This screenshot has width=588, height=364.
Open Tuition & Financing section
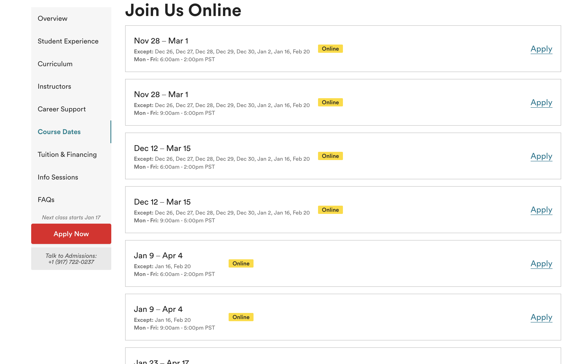[x=67, y=154]
